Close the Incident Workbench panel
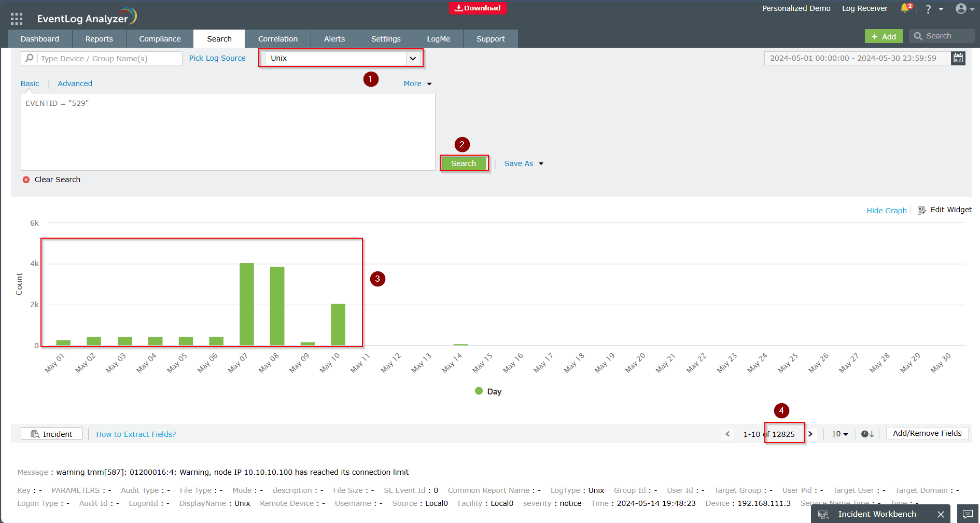Viewport: 980px width, 523px height. pos(941,514)
